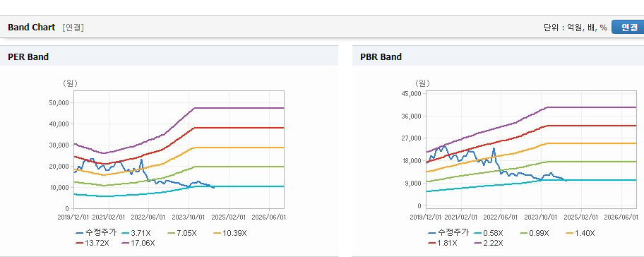Click the PER Band panel title

[28, 57]
